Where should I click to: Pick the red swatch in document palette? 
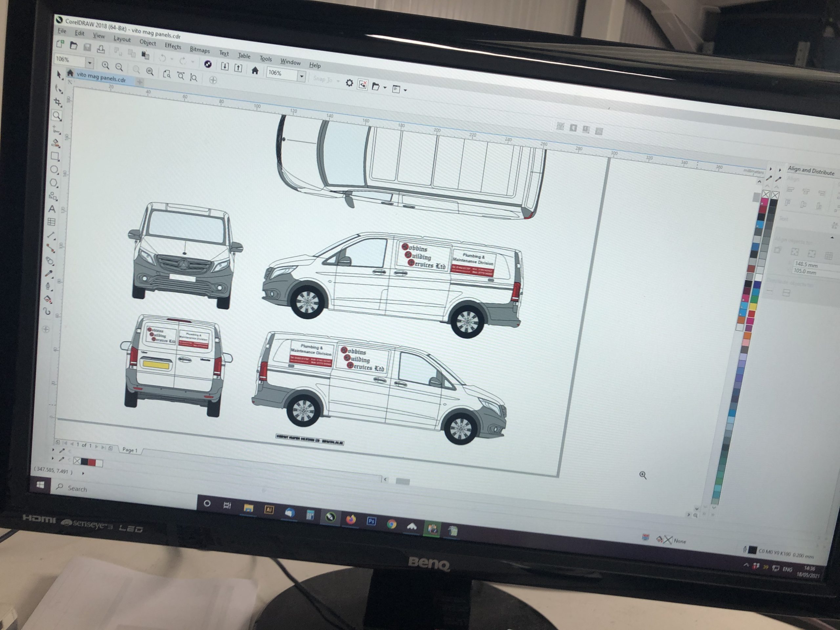[x=92, y=462]
